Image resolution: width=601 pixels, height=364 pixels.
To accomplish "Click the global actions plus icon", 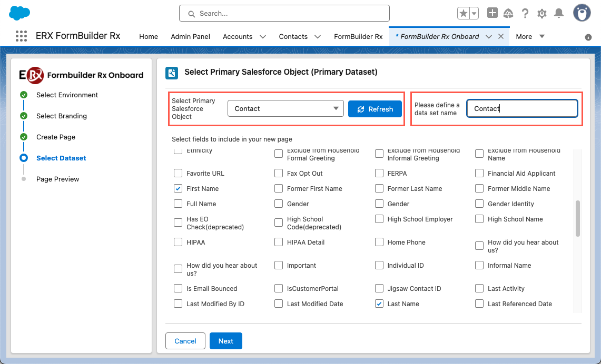I will coord(492,14).
